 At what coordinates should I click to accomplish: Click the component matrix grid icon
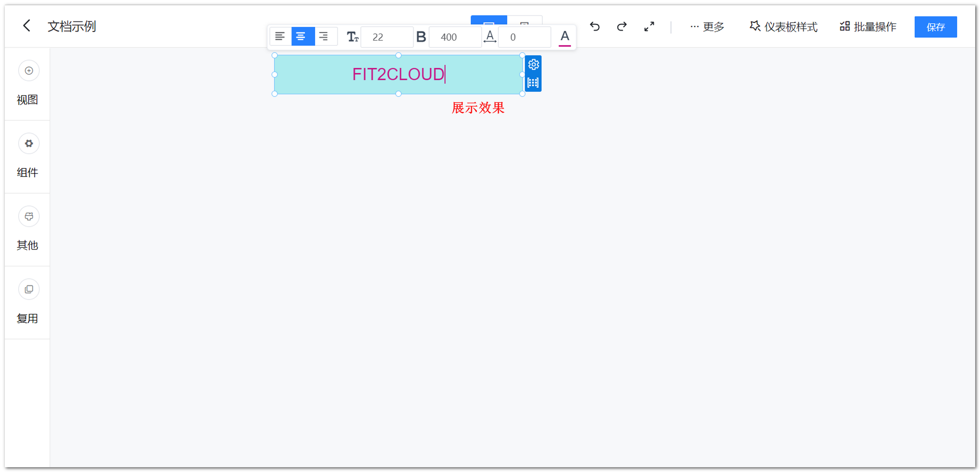click(533, 83)
